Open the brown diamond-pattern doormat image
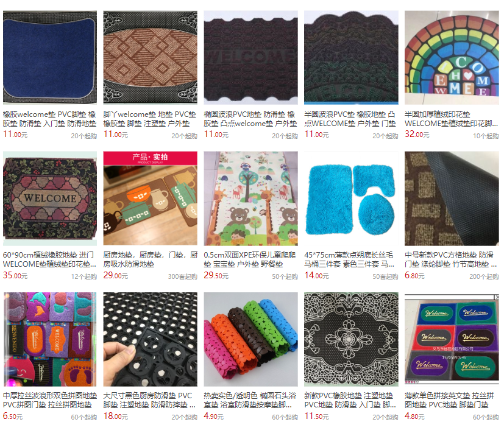504x422 pixels. [x=150, y=57]
